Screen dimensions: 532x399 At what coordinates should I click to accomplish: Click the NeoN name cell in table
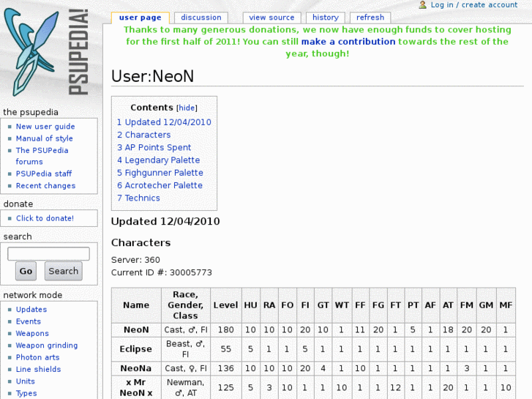(x=136, y=329)
